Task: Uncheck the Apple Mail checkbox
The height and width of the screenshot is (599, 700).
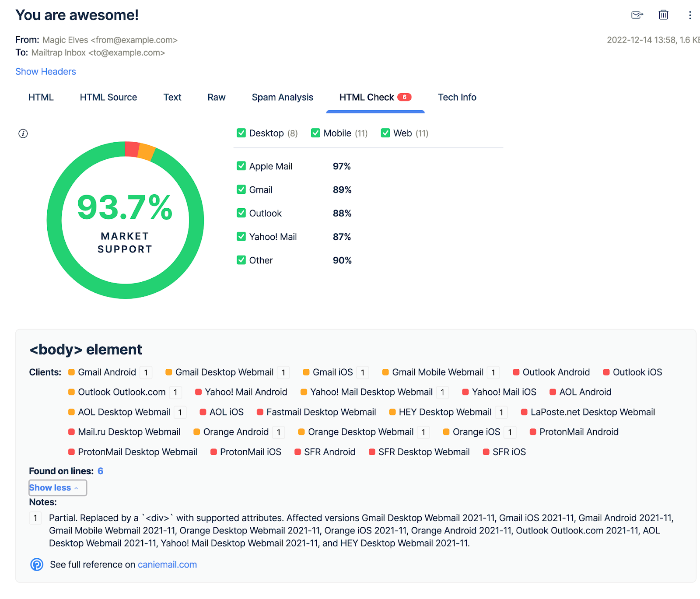Action: point(241,166)
